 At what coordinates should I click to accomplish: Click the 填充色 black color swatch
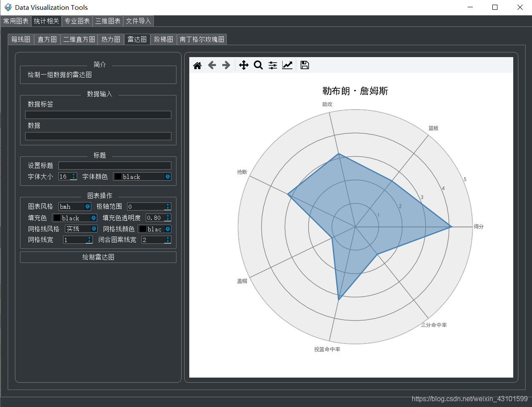[57, 218]
